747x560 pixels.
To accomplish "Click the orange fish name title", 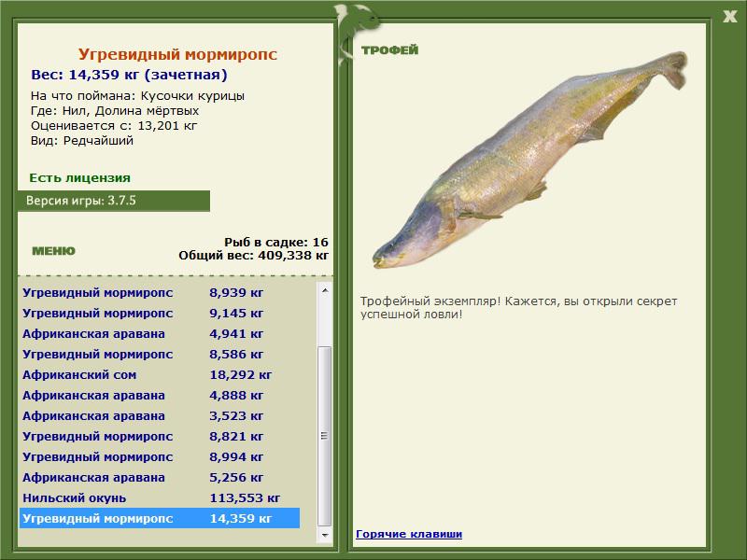I will tap(177, 54).
